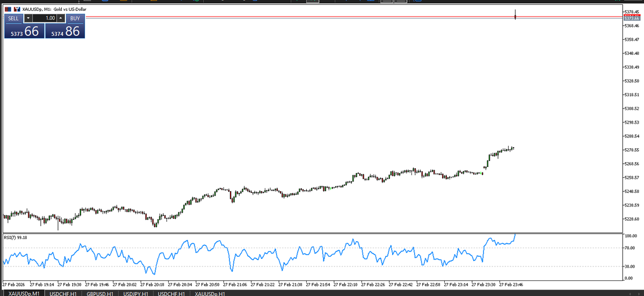Click the 5358.47 price scale label
Image resolution: width=644 pixels, height=296 pixels.
pyautogui.click(x=632, y=39)
